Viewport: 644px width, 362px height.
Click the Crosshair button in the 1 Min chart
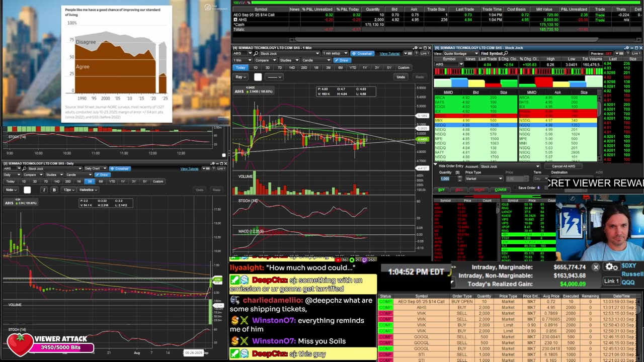362,53
